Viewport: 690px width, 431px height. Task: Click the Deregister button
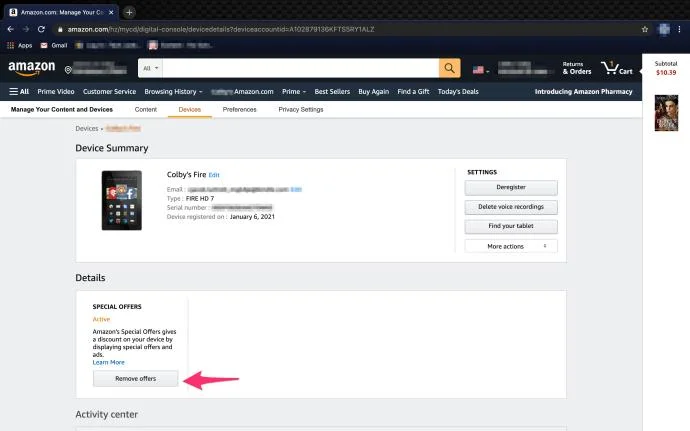(x=511, y=188)
